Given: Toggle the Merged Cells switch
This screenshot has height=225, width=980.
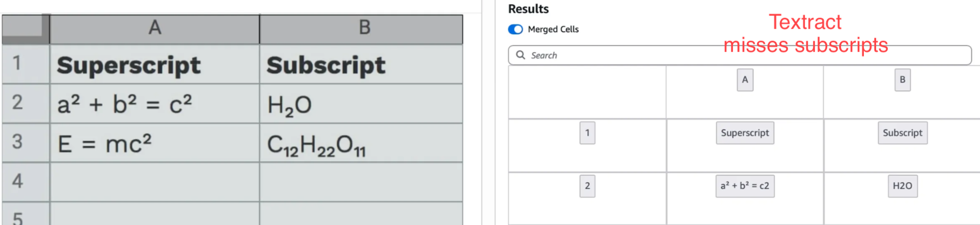Looking at the screenshot, I should (515, 30).
